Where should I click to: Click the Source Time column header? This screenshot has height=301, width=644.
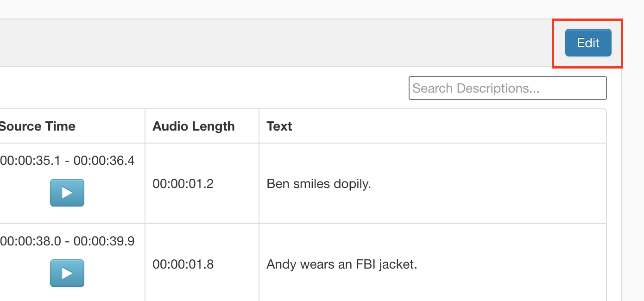pyautogui.click(x=37, y=126)
